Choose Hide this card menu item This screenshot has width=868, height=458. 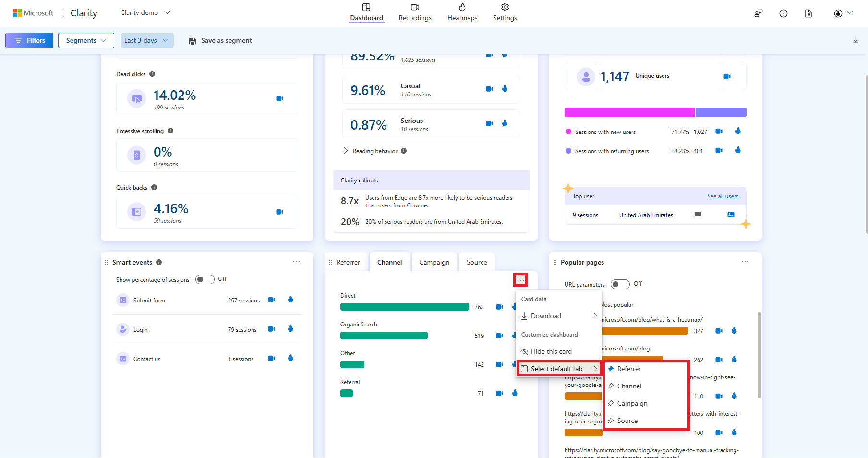(x=559, y=351)
